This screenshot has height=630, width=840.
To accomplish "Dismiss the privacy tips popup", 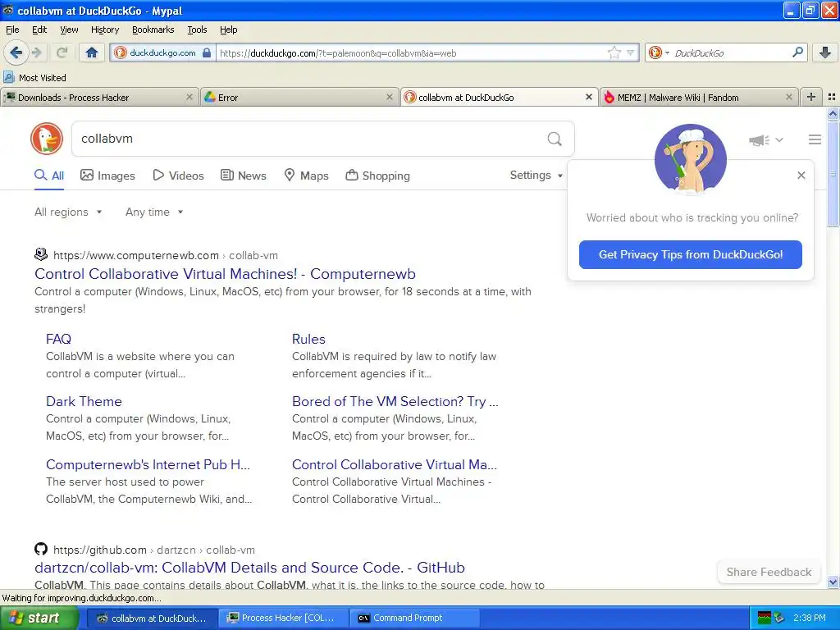I will [801, 176].
